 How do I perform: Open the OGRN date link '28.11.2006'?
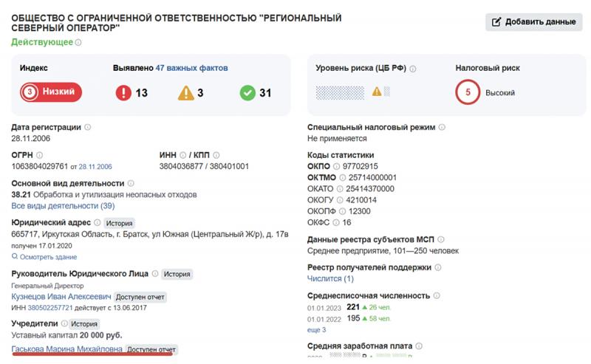(x=95, y=167)
